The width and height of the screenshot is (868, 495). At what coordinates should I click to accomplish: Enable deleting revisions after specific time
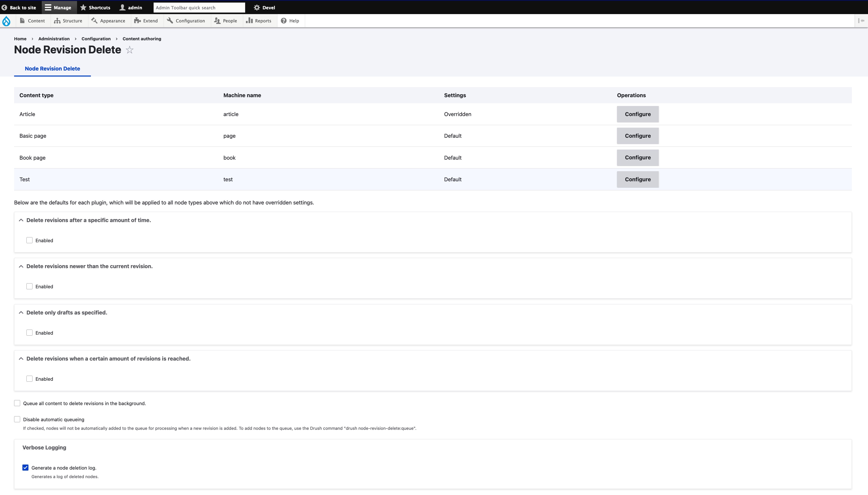click(29, 240)
